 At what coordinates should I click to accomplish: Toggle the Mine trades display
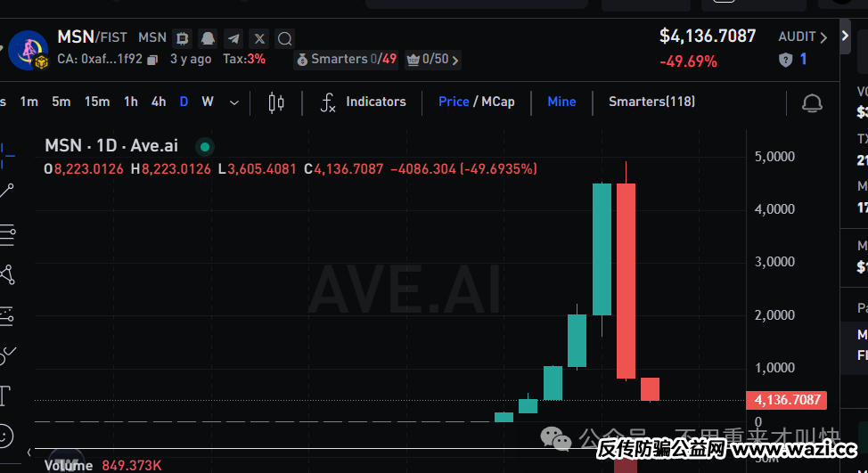click(561, 102)
